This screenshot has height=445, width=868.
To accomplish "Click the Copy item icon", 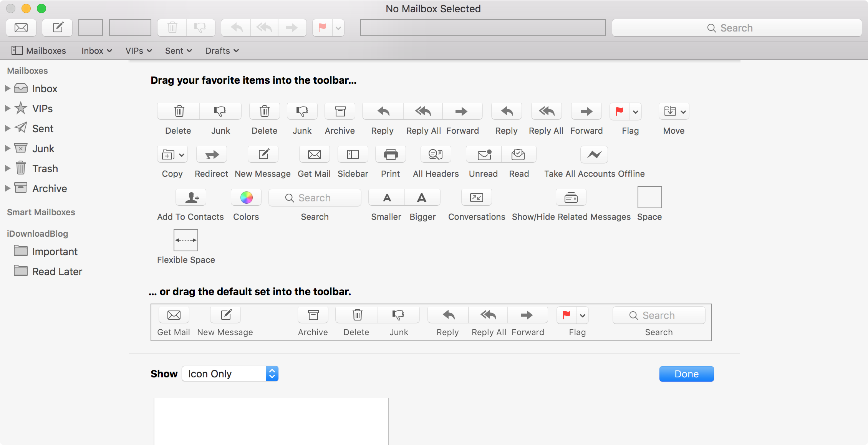I will (x=172, y=154).
